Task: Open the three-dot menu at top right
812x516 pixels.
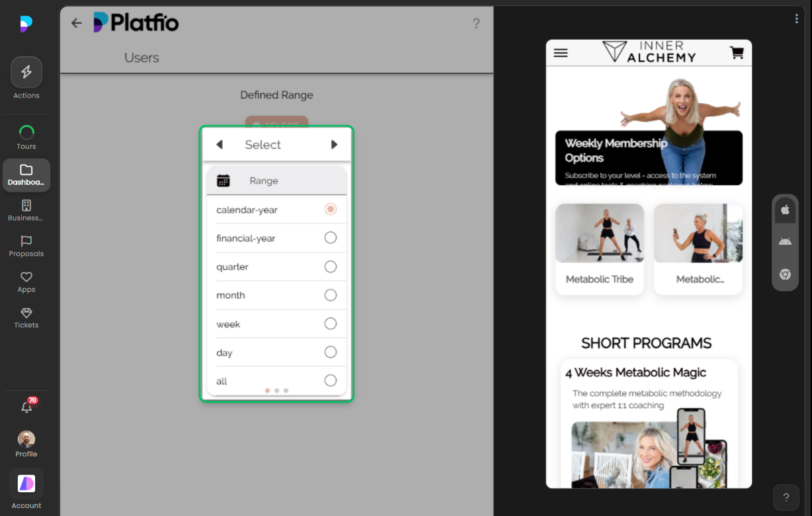Action: [797, 19]
